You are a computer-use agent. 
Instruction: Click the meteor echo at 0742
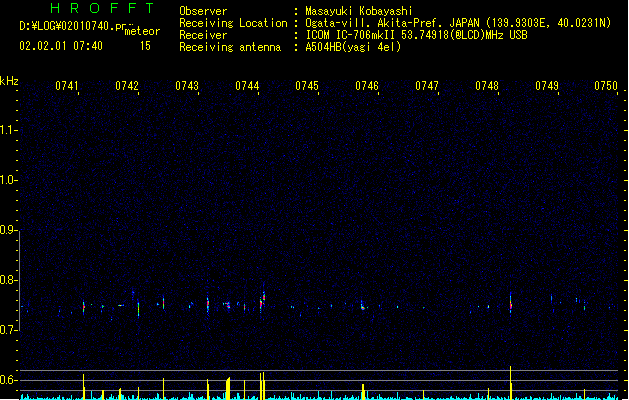pyautogui.click(x=138, y=309)
